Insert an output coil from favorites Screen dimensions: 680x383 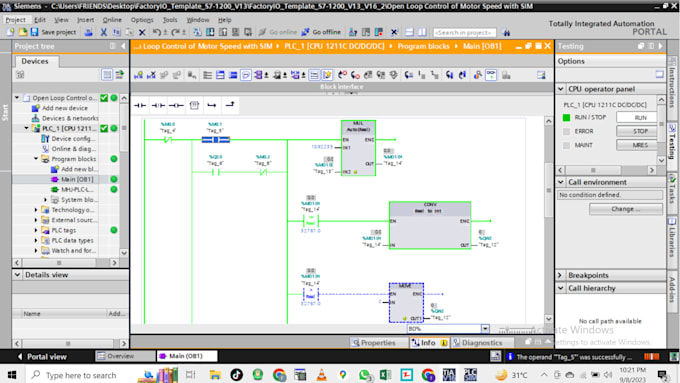(176, 105)
